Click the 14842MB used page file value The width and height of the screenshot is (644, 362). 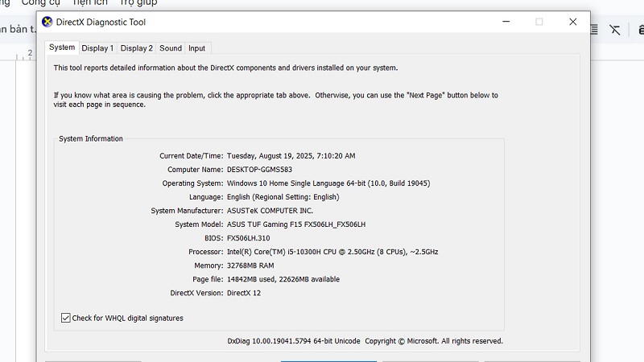point(283,279)
